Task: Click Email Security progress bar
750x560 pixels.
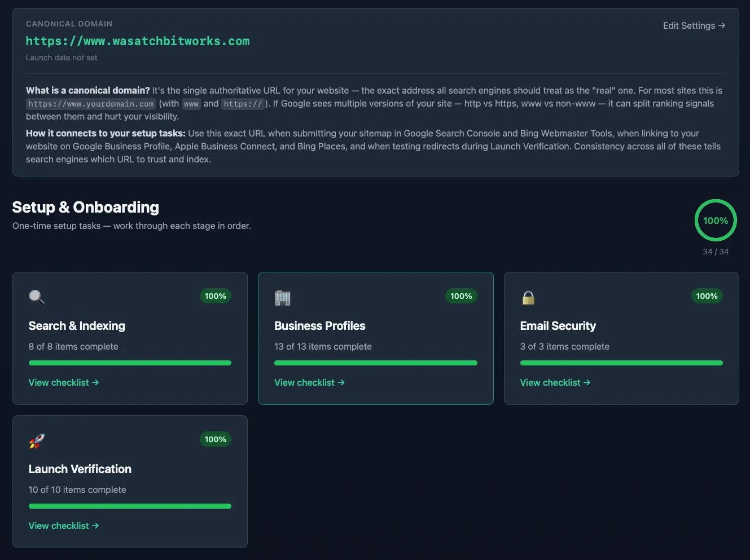Action: pyautogui.click(x=621, y=363)
